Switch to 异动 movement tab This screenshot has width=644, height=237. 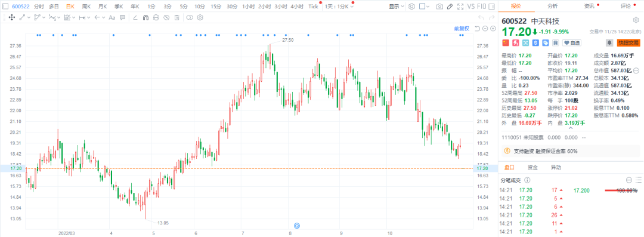[x=556, y=168]
